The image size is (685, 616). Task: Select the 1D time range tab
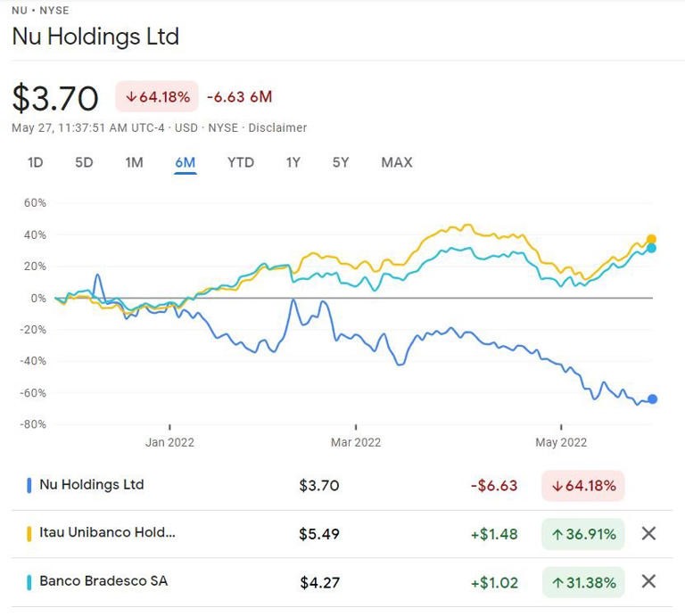[35, 162]
